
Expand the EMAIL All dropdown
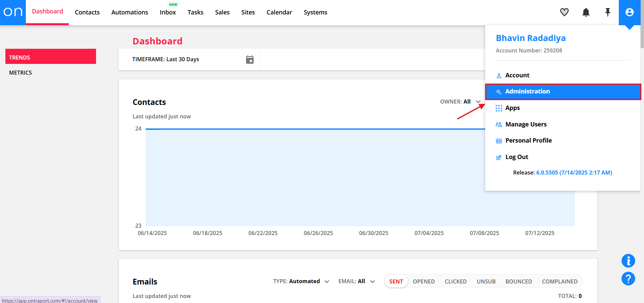(357, 281)
